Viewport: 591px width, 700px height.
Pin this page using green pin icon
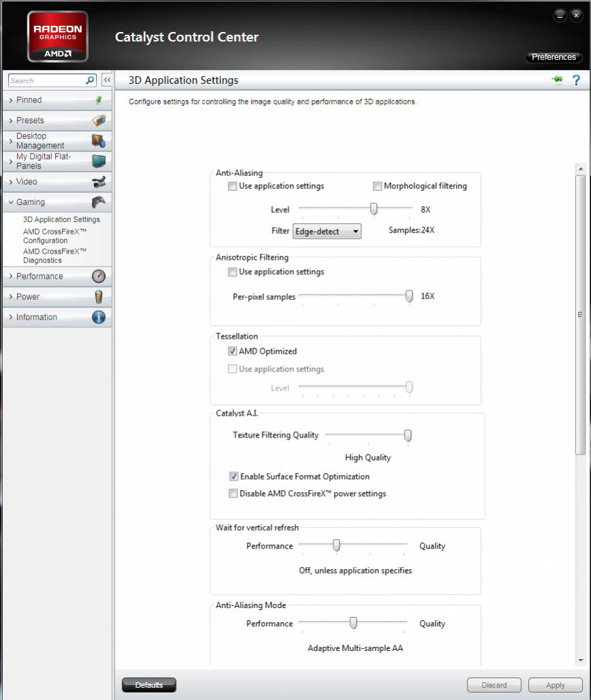click(557, 80)
